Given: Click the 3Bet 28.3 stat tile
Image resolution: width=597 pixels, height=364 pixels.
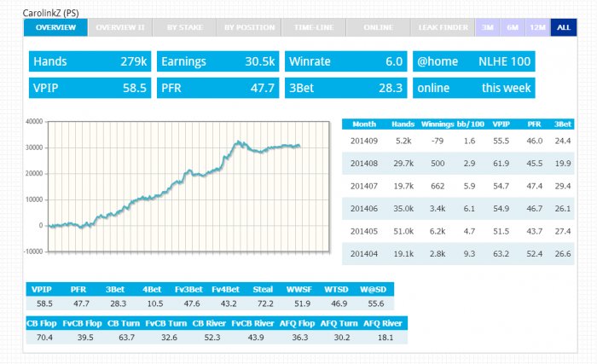Looking at the screenshot, I should click(345, 88).
